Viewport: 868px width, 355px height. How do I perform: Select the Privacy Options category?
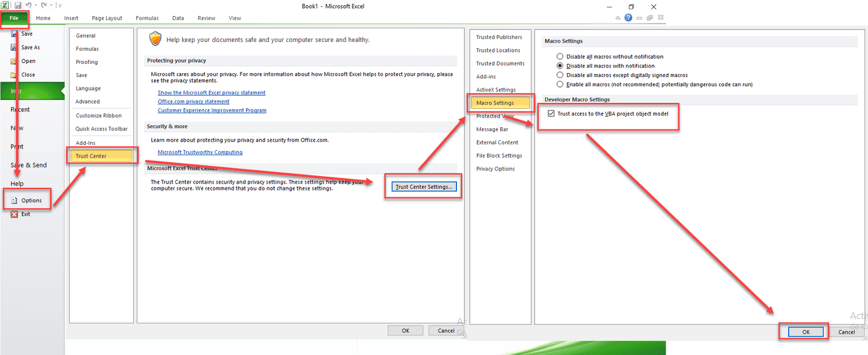click(495, 169)
